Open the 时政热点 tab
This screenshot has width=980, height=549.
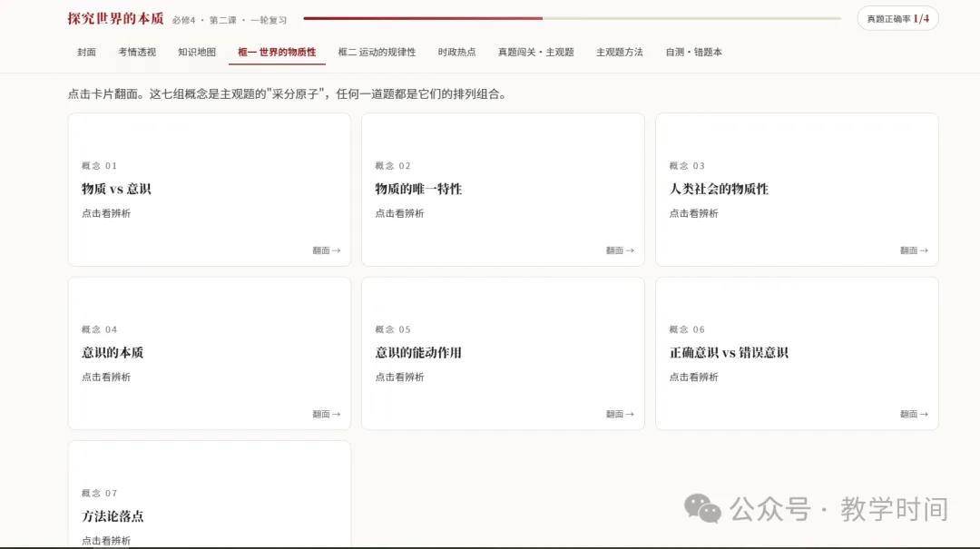456,53
